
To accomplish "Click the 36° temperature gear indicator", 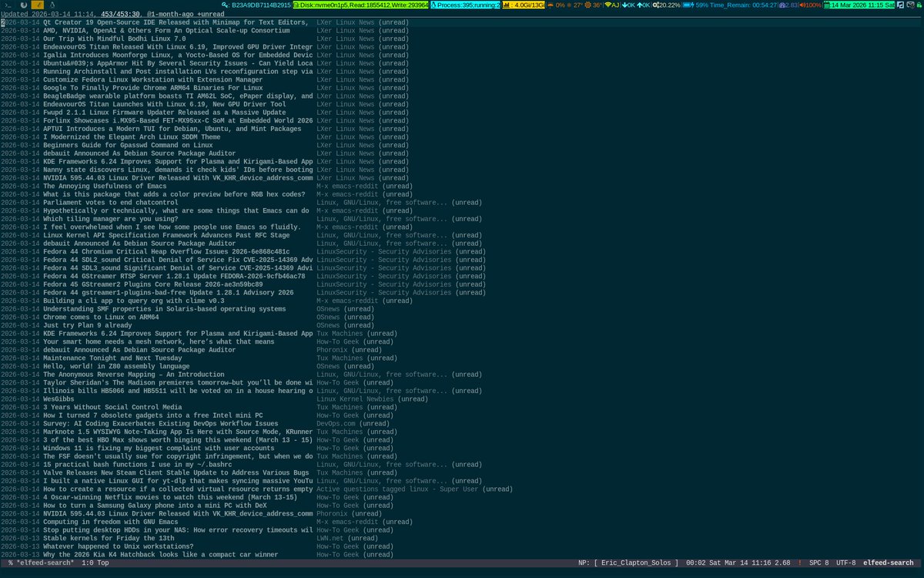I will (x=593, y=5).
